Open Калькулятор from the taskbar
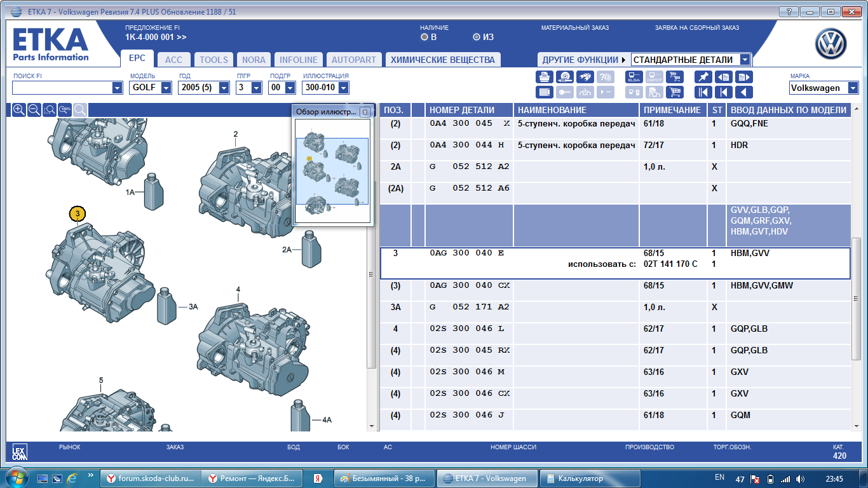 coord(589,478)
